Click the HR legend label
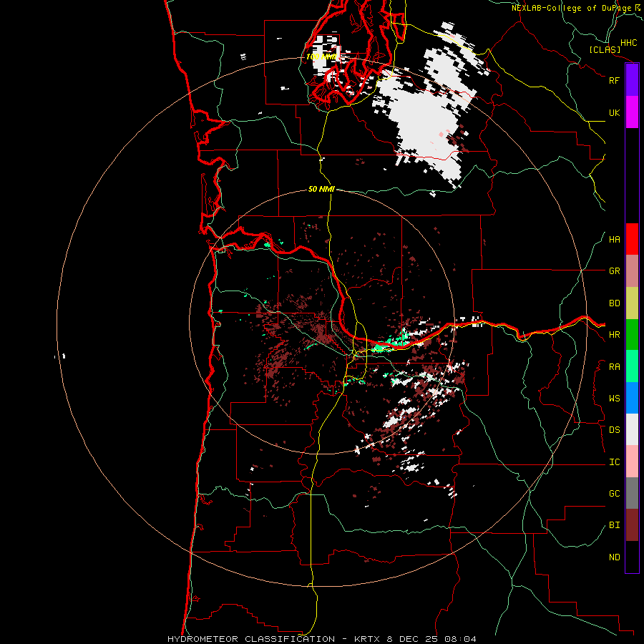Image resolution: width=644 pixels, height=644 pixels. pyautogui.click(x=614, y=335)
